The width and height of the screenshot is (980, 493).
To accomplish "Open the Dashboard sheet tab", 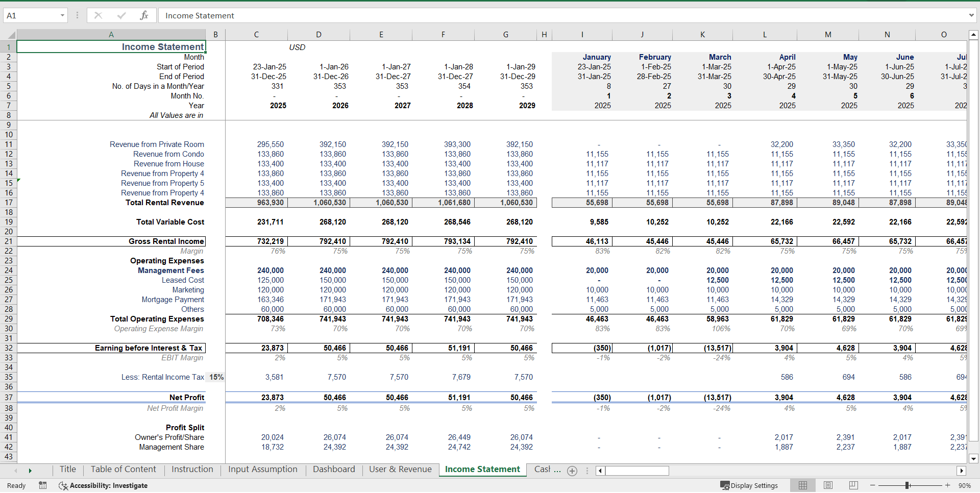I will (334, 470).
